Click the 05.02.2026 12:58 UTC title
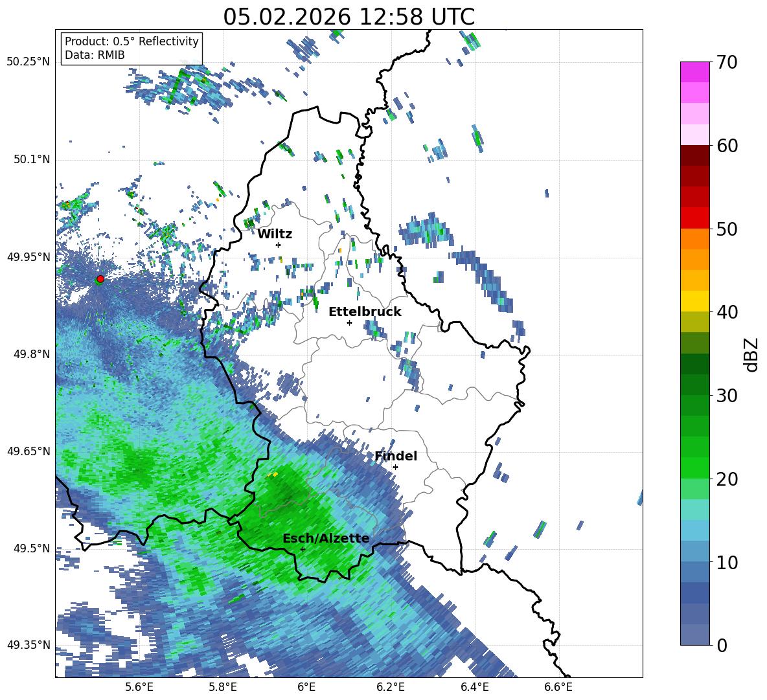 point(349,17)
